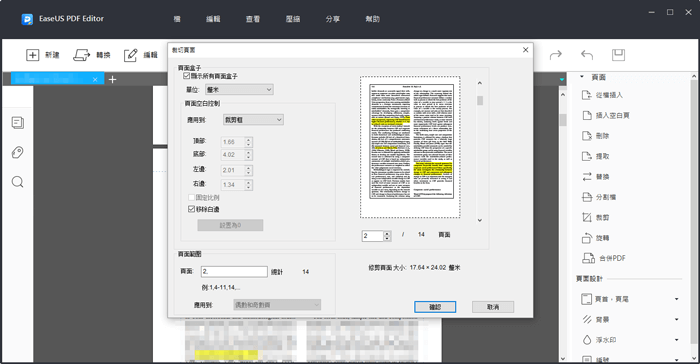Screen dimensions: 700x364
Task: Click the New document plus icon in toolbar
Action: (33, 55)
